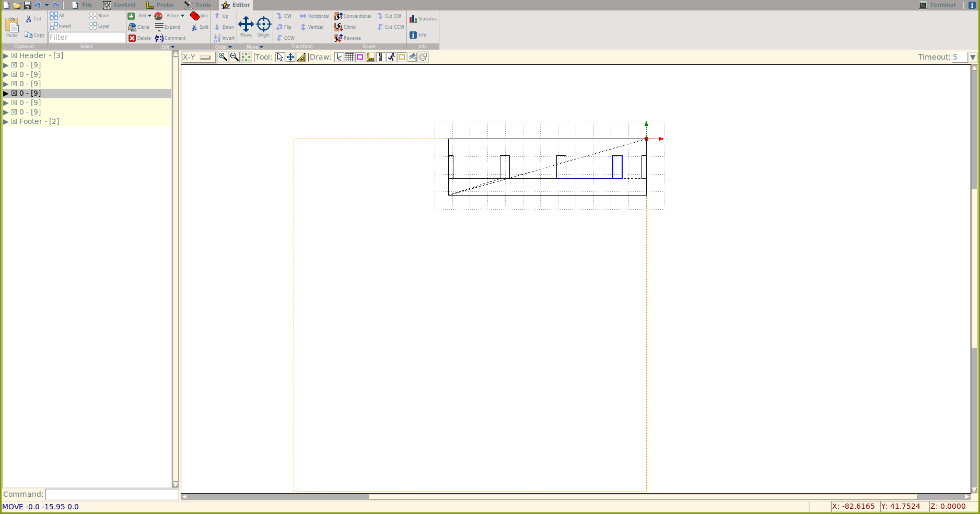The width and height of the screenshot is (980, 514).
Task: Mirror the selection Horizontal
Action: coord(314,16)
